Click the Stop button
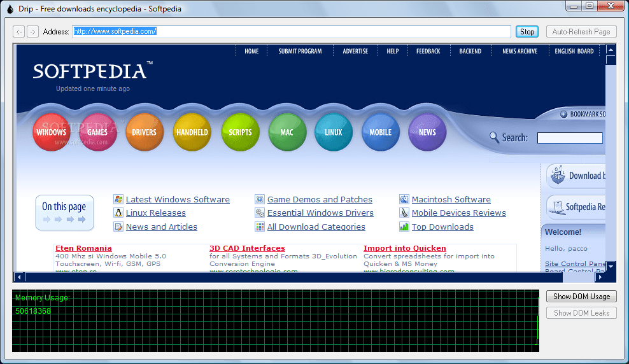The image size is (629, 364). [x=527, y=32]
